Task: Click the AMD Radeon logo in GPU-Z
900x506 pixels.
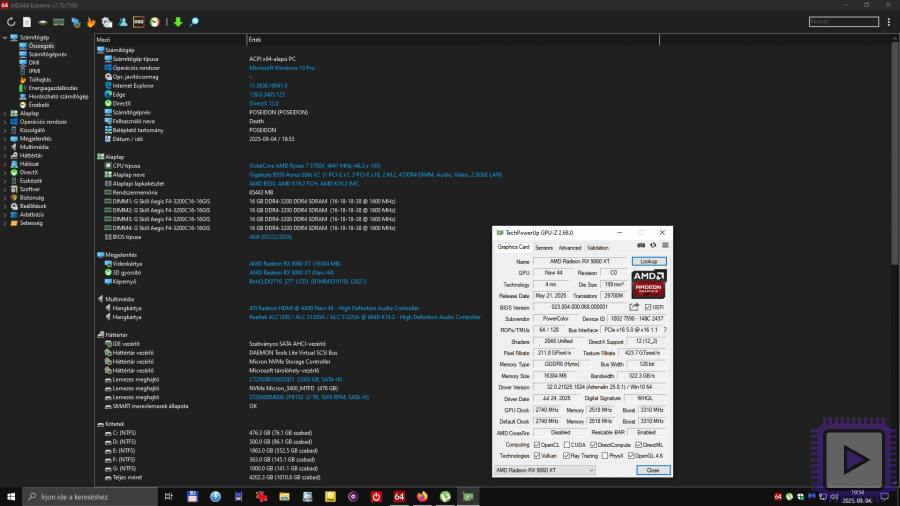Action: coord(649,284)
